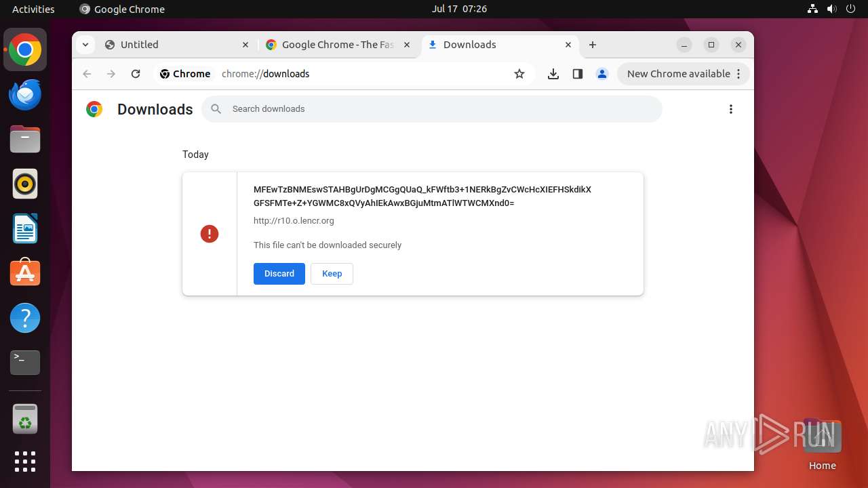The height and width of the screenshot is (488, 868).
Task: Bookmark this page with the star icon
Action: 519,74
